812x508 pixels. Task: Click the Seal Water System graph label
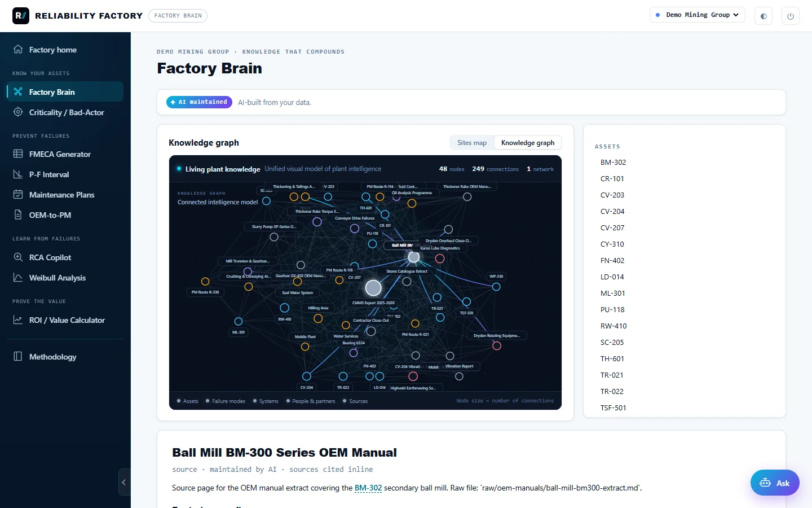tap(298, 293)
